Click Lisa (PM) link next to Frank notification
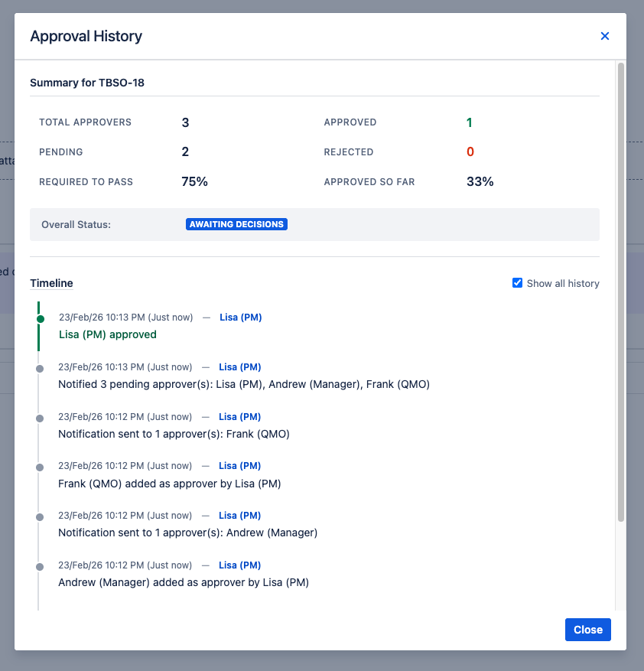 click(x=240, y=416)
